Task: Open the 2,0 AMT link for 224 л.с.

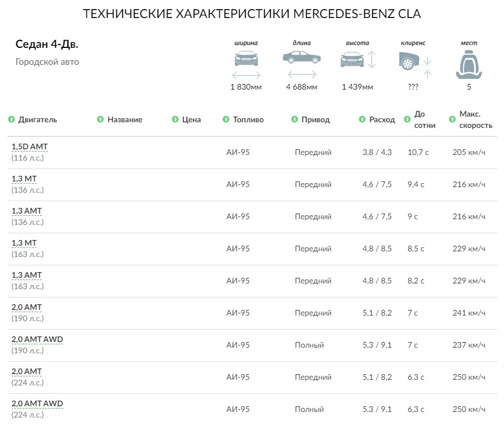Action: point(26,372)
